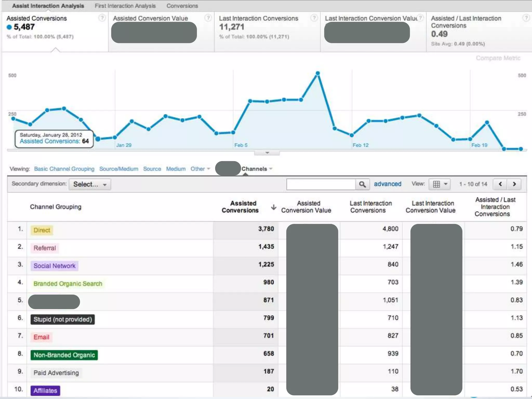Viewport: 532px width, 399px height.
Task: Go to previous page of results
Action: (x=500, y=184)
